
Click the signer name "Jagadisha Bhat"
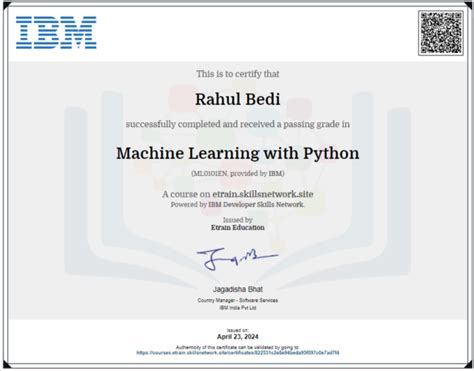click(237, 289)
